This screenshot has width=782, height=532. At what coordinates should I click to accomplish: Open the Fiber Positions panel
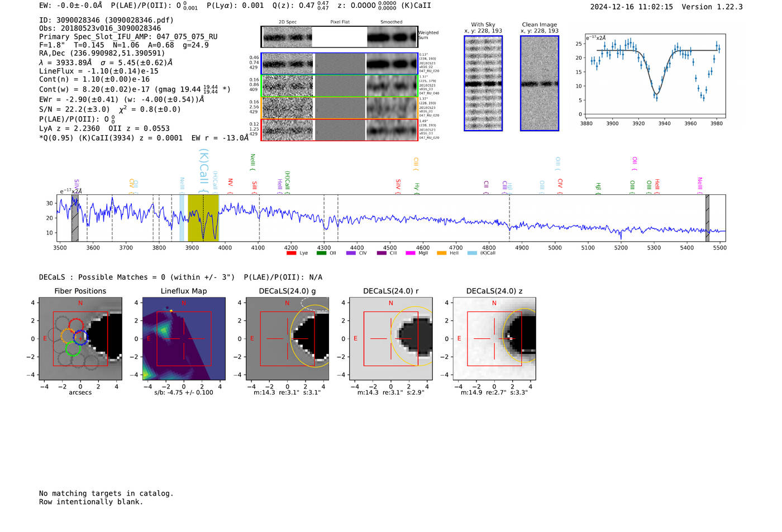click(80, 339)
